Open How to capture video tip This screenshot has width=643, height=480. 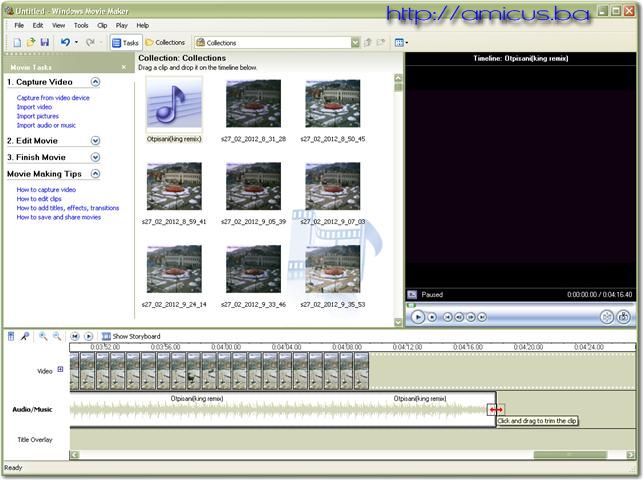pos(46,189)
